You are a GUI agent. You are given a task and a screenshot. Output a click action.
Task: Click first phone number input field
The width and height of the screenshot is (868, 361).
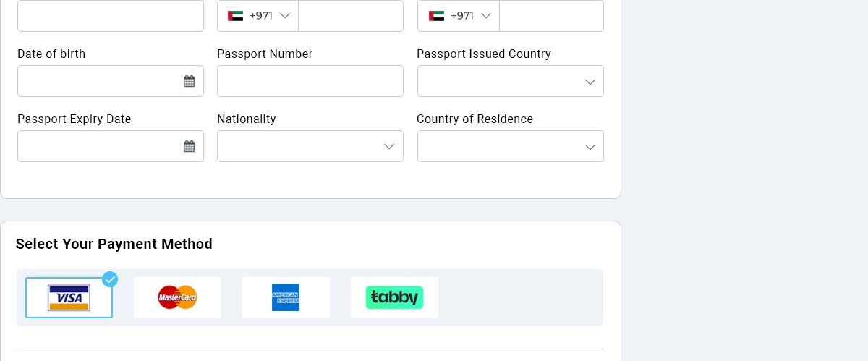click(350, 16)
